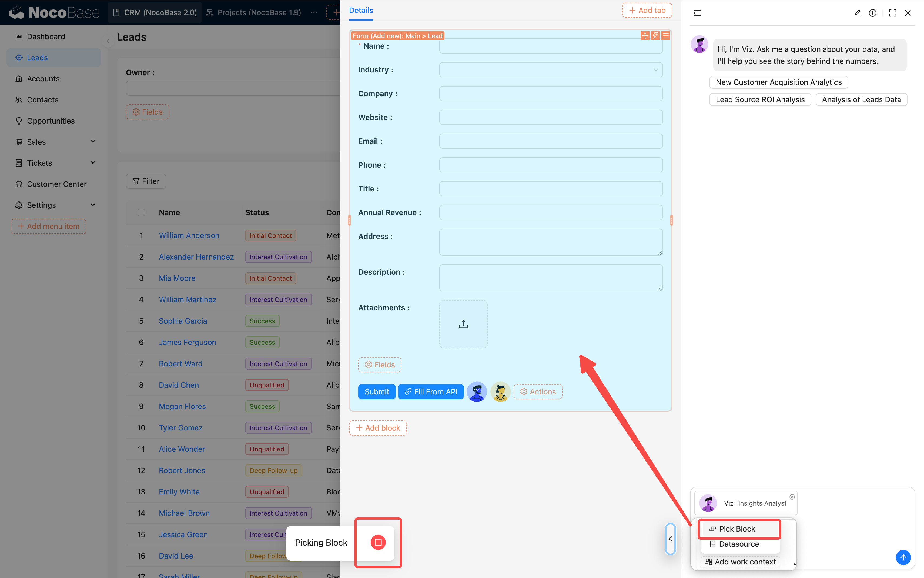Toggle the select-all checkbox in leads table
Screen dimensions: 924x578
(x=141, y=212)
